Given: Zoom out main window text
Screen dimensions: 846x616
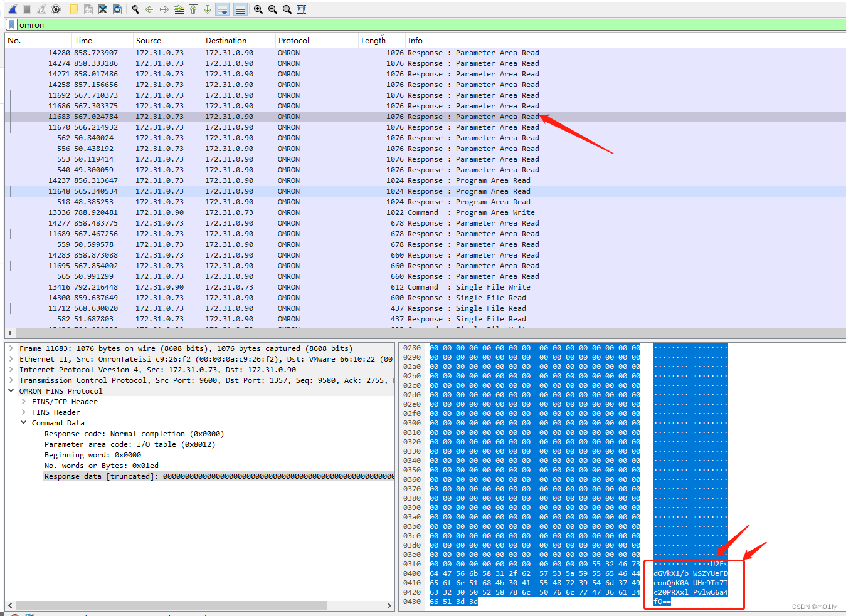Looking at the screenshot, I should tap(273, 9).
